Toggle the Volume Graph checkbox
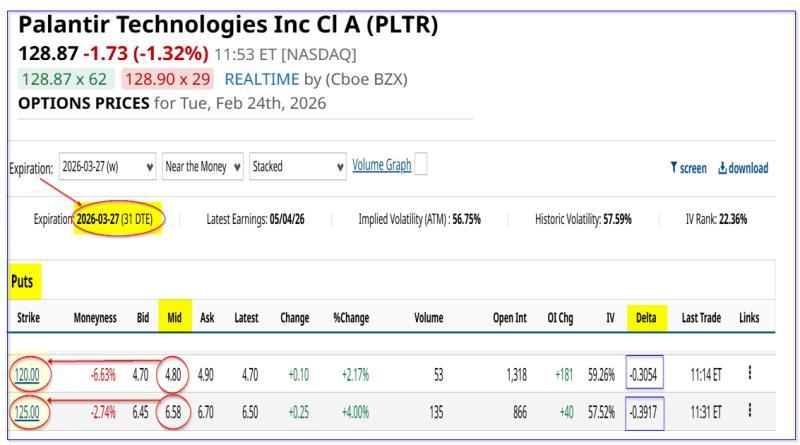The width and height of the screenshot is (800, 445). 422,166
